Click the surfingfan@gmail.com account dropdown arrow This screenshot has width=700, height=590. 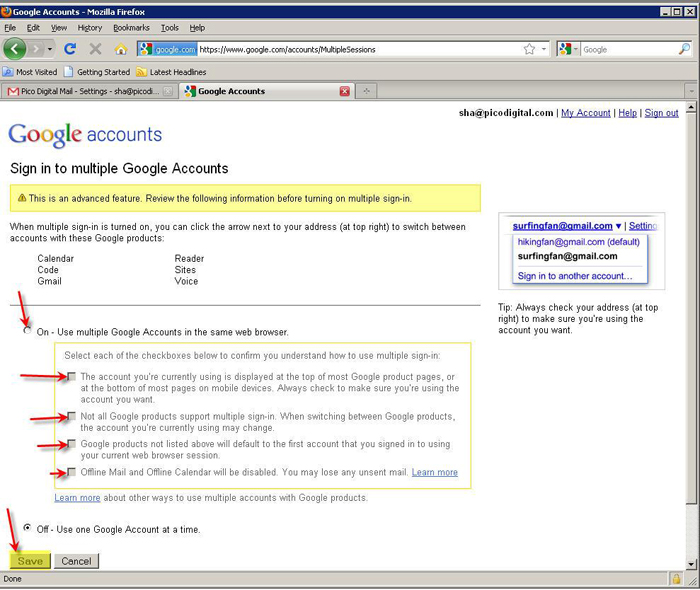coord(618,226)
